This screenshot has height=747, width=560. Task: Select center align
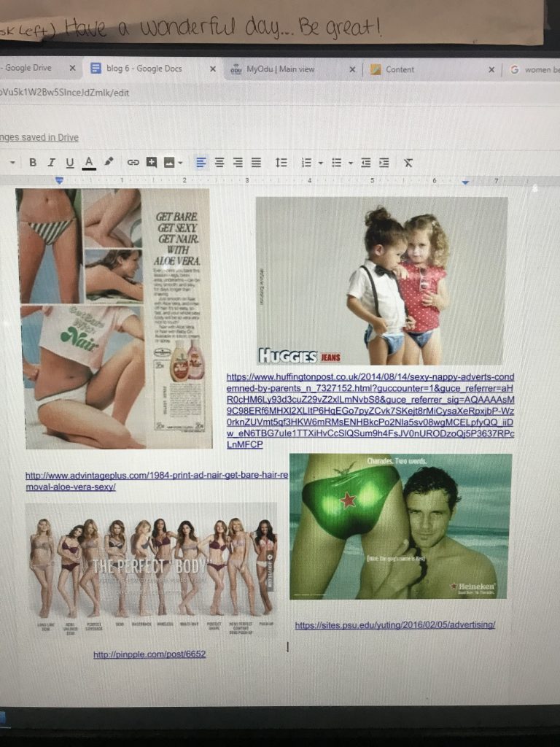tap(219, 163)
